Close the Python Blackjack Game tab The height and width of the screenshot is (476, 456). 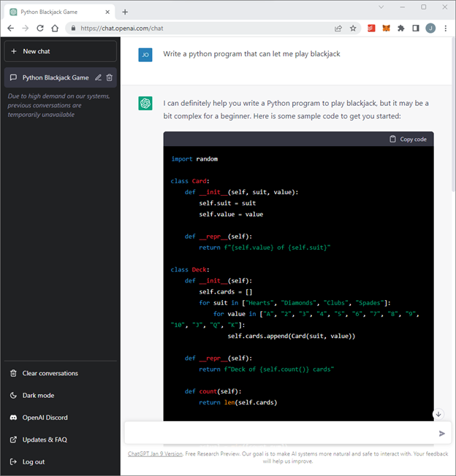(x=107, y=12)
